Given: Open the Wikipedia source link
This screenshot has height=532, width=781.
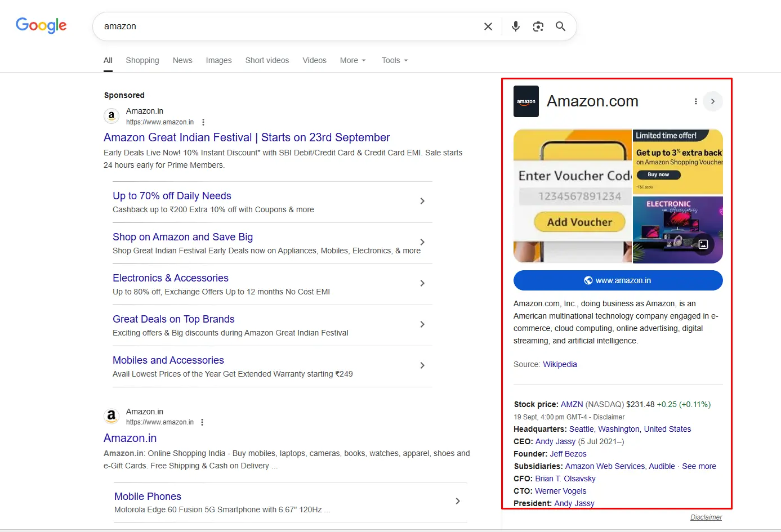Looking at the screenshot, I should 560,364.
